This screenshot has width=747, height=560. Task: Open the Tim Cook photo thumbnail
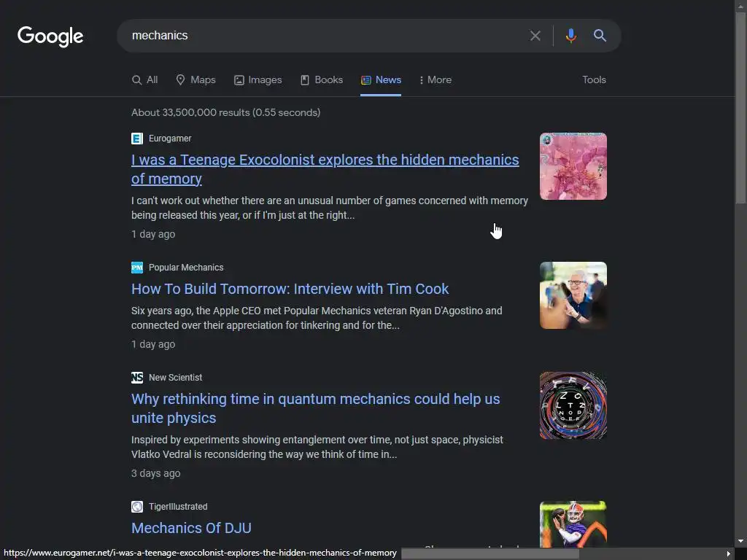pos(573,295)
